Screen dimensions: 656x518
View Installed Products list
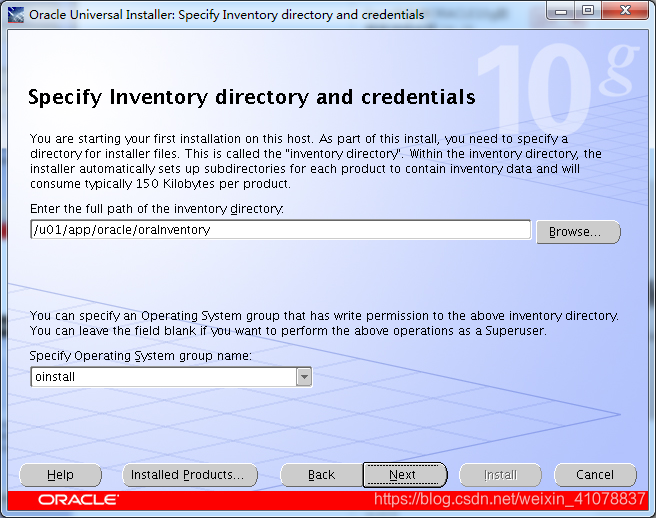[190, 475]
